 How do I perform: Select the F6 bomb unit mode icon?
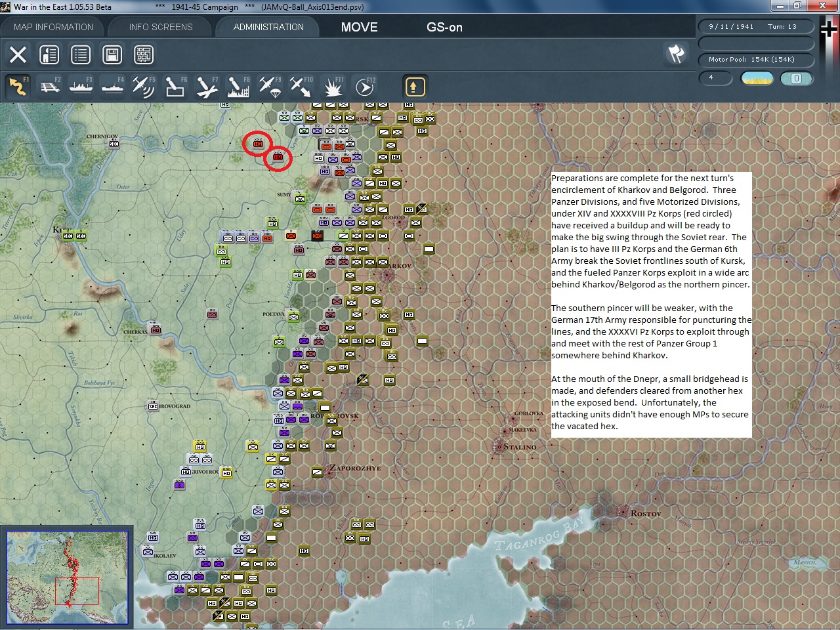click(x=175, y=87)
